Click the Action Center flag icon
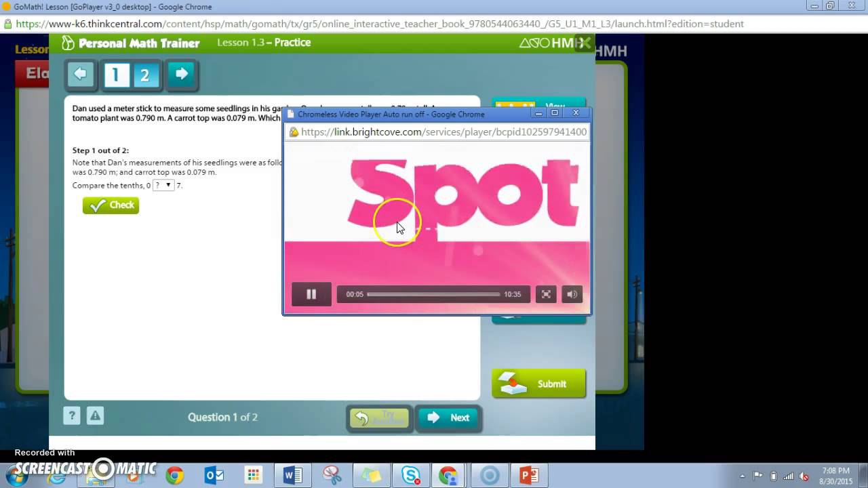The height and width of the screenshot is (488, 868). click(758, 476)
